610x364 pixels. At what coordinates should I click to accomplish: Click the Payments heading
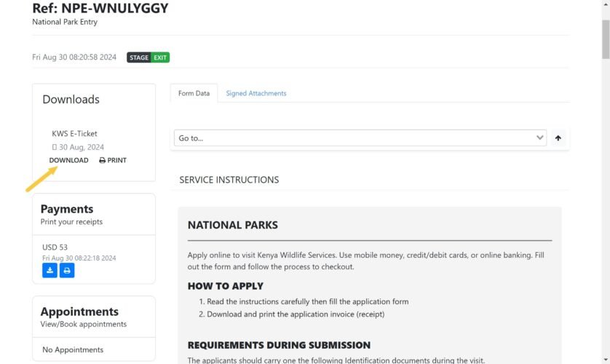point(67,209)
